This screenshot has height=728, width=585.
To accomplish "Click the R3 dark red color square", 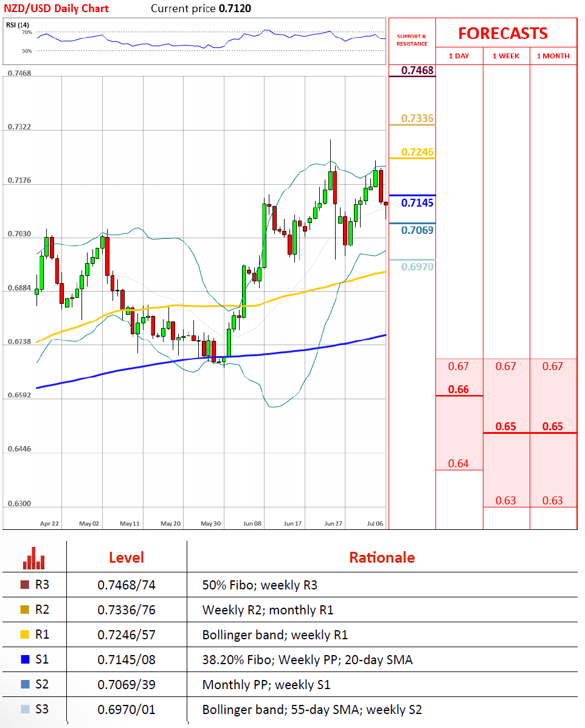I will [x=25, y=585].
